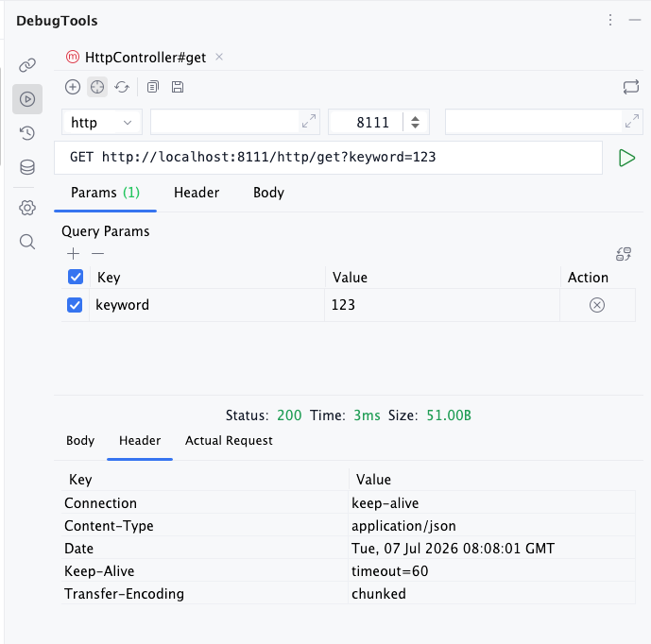651x644 pixels.
Task: Click the Query Params heading
Action: pyautogui.click(x=106, y=231)
